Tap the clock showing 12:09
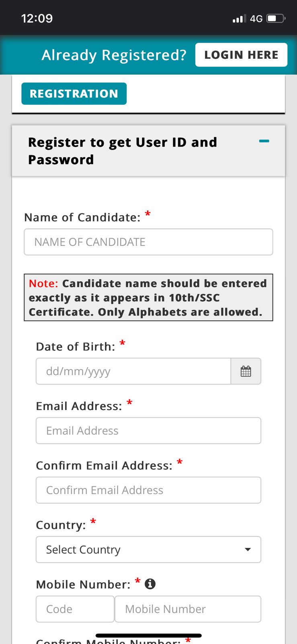 click(37, 18)
